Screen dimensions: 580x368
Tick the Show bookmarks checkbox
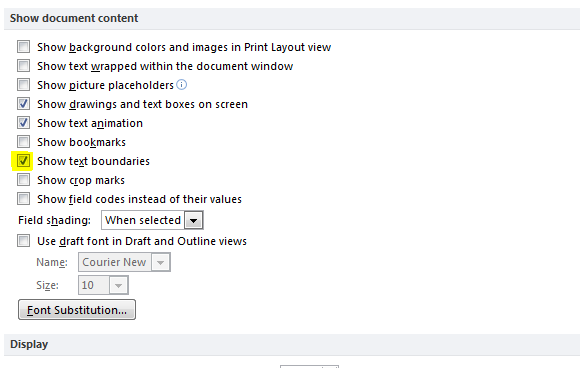pyautogui.click(x=23, y=142)
